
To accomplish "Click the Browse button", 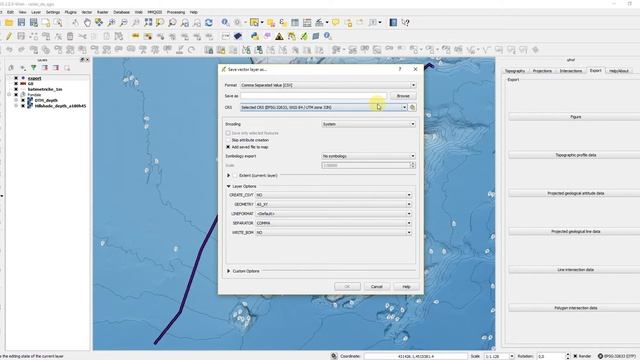I will coord(403,96).
